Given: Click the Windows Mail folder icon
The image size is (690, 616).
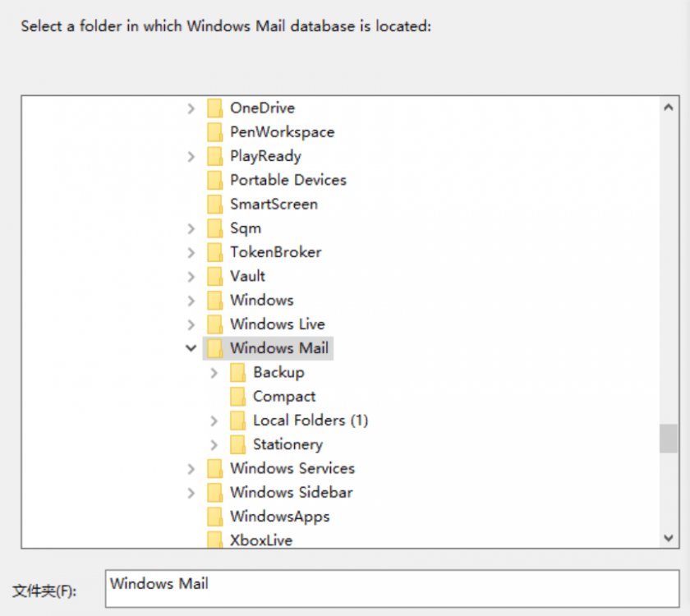Looking at the screenshot, I should [x=214, y=348].
